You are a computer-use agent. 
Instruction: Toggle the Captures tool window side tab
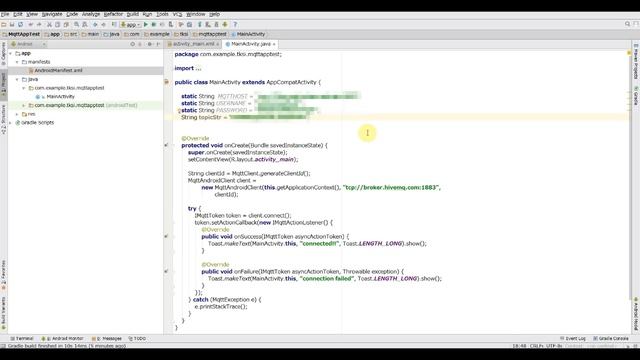point(3,53)
